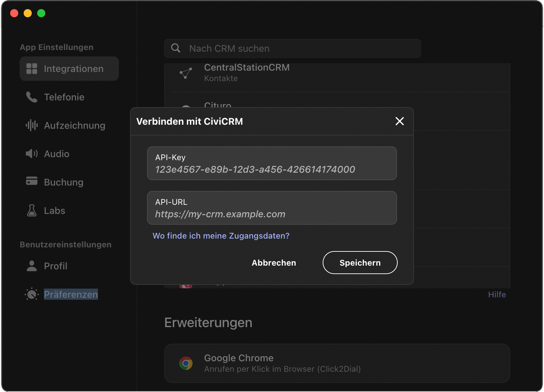Click the Labs flask icon

(x=32, y=211)
